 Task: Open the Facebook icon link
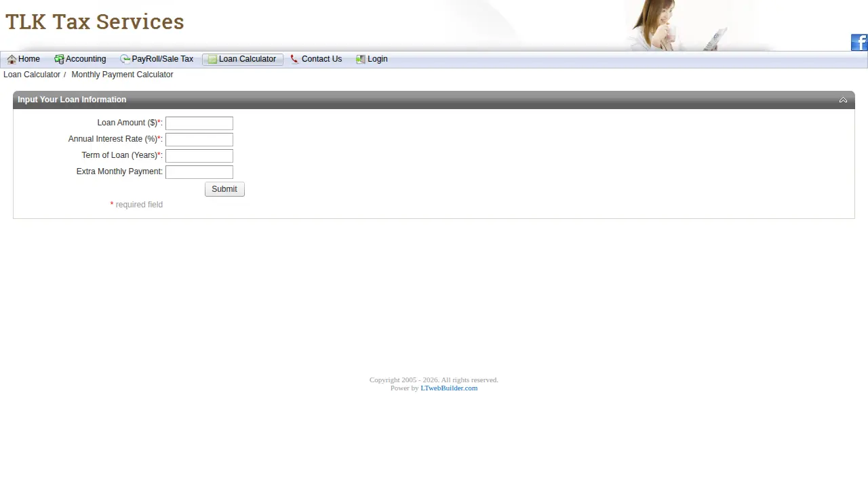point(859,42)
